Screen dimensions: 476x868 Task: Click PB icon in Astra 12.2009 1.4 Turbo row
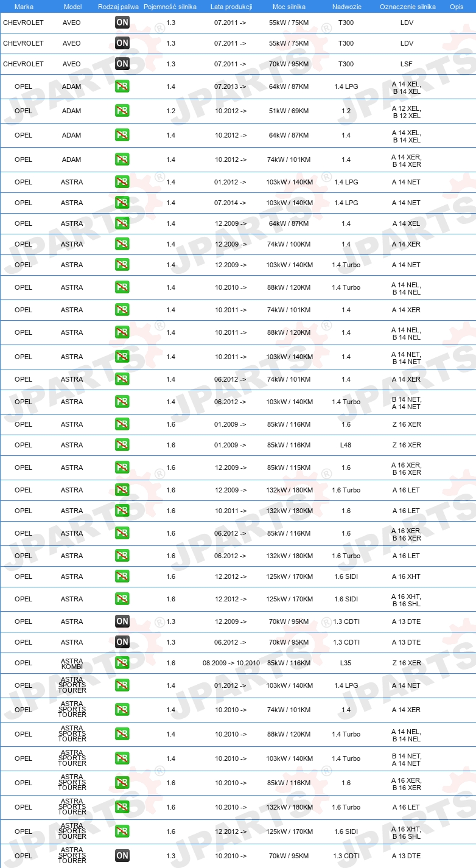click(x=122, y=265)
